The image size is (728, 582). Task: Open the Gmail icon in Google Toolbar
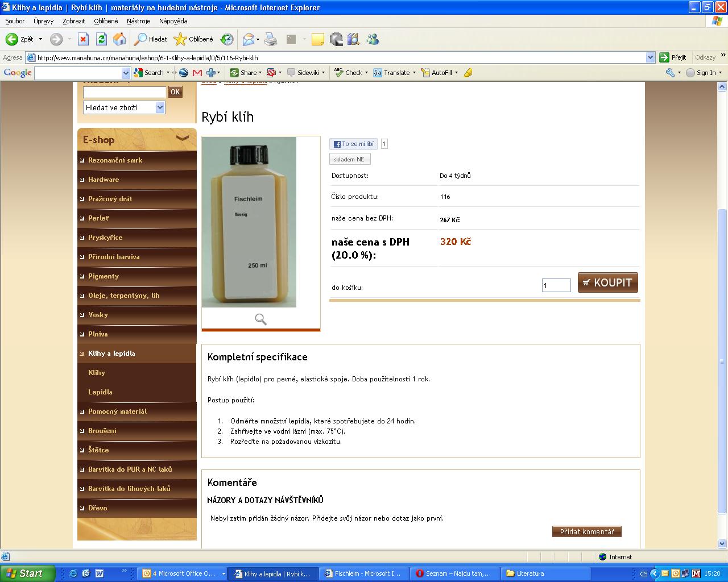[x=197, y=73]
